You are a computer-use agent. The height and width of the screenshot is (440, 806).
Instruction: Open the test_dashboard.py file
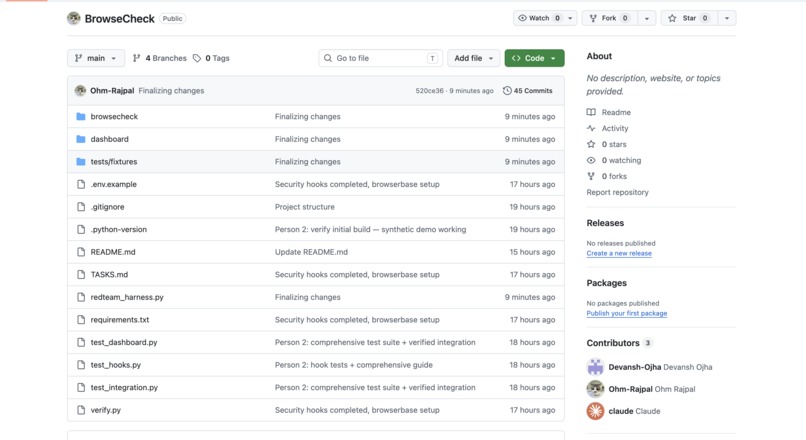pos(124,342)
